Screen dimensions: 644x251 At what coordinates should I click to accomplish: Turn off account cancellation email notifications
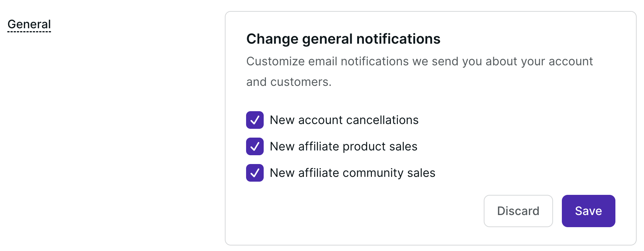coord(255,120)
